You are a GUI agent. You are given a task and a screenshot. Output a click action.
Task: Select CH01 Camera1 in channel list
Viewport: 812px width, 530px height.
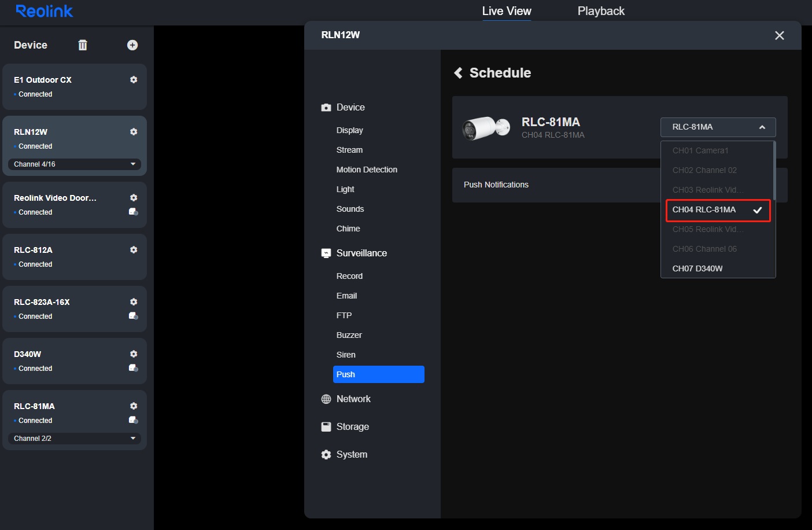click(717, 150)
